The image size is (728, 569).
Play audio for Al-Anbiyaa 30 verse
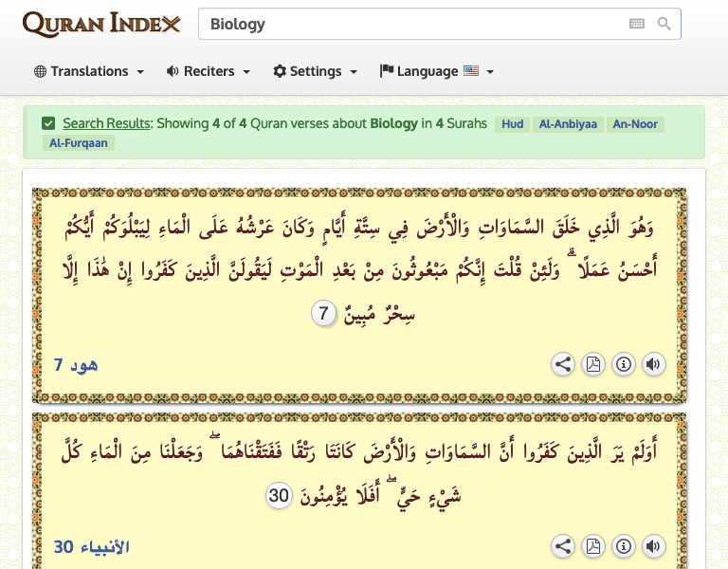click(x=654, y=546)
